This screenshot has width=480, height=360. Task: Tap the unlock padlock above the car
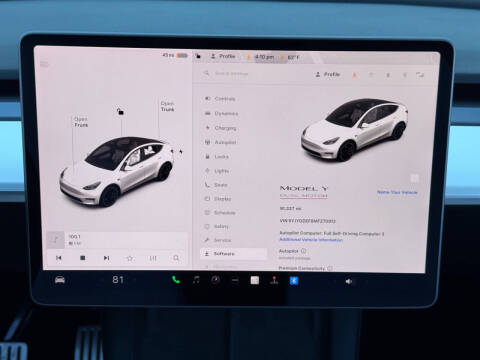tap(120, 111)
